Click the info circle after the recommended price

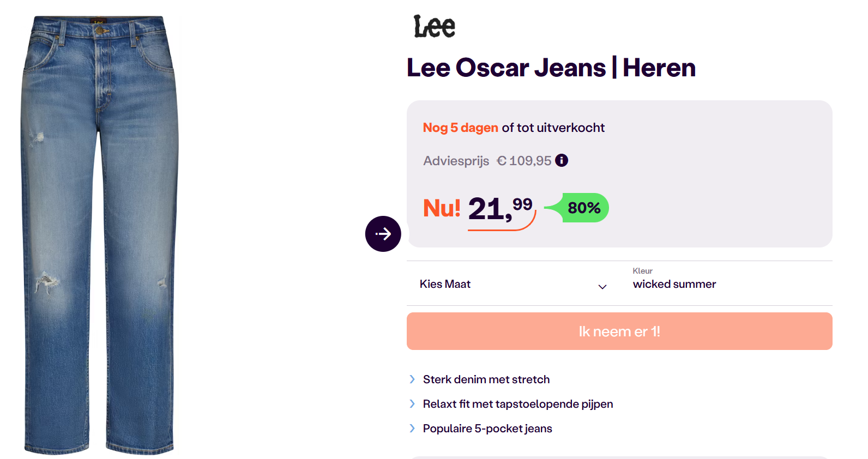click(x=562, y=160)
